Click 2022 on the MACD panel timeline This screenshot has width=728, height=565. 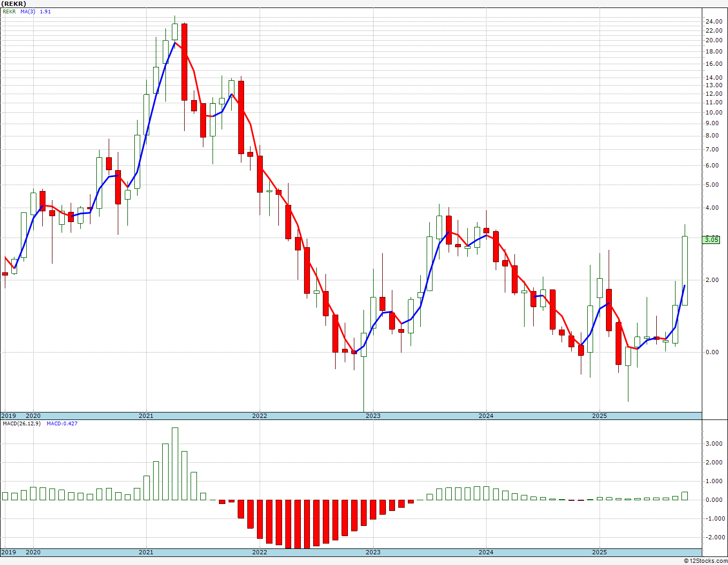(x=259, y=552)
